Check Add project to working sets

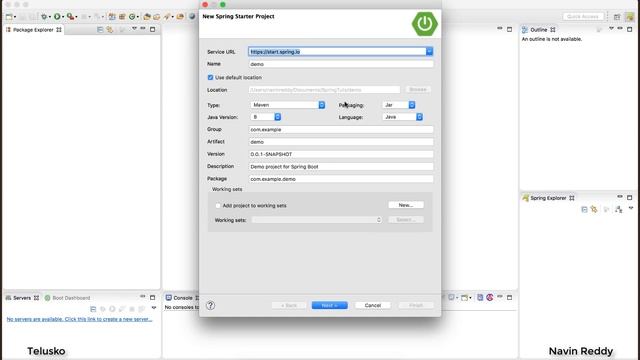pos(218,206)
